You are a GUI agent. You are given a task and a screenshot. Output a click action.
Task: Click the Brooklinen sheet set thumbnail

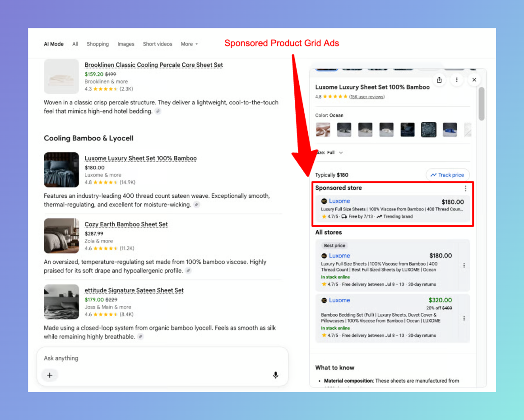click(61, 76)
